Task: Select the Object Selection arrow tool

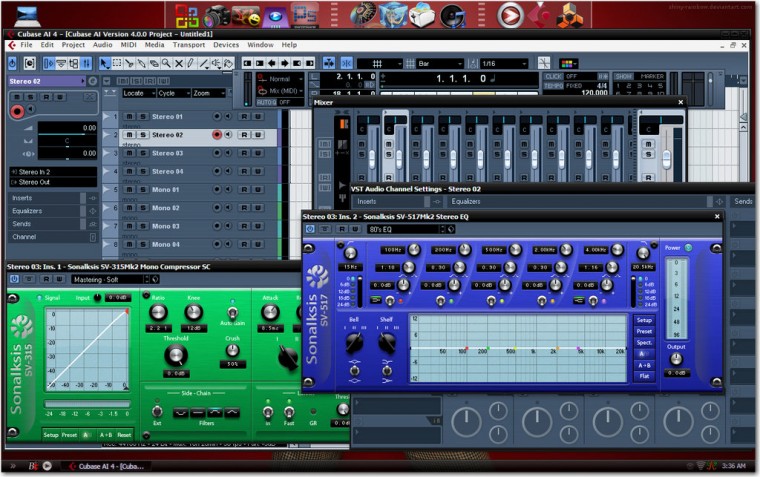Action: click(x=104, y=64)
